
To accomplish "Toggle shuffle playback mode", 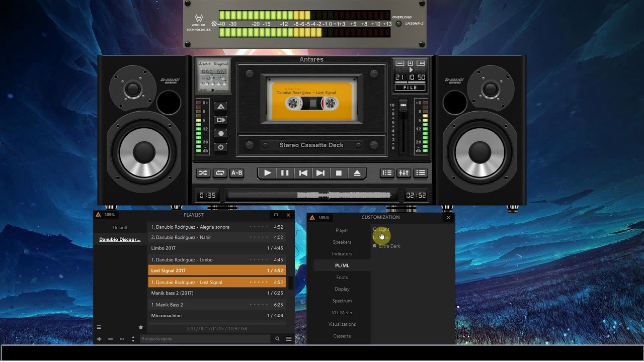I will click(203, 173).
